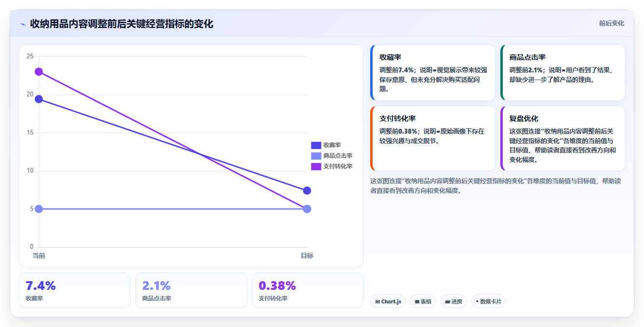Viewport: 644px width, 327px height.
Task: Click the 收藏率 data point at 当前
Action: coord(39,99)
